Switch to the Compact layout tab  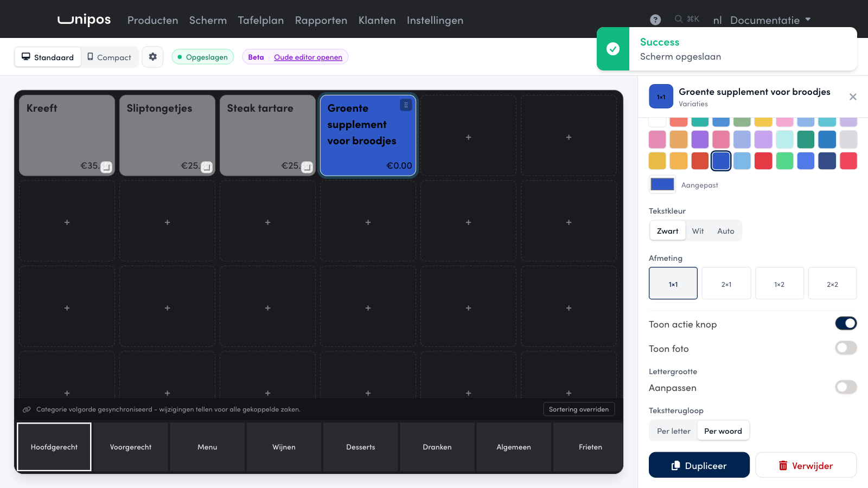click(x=110, y=57)
